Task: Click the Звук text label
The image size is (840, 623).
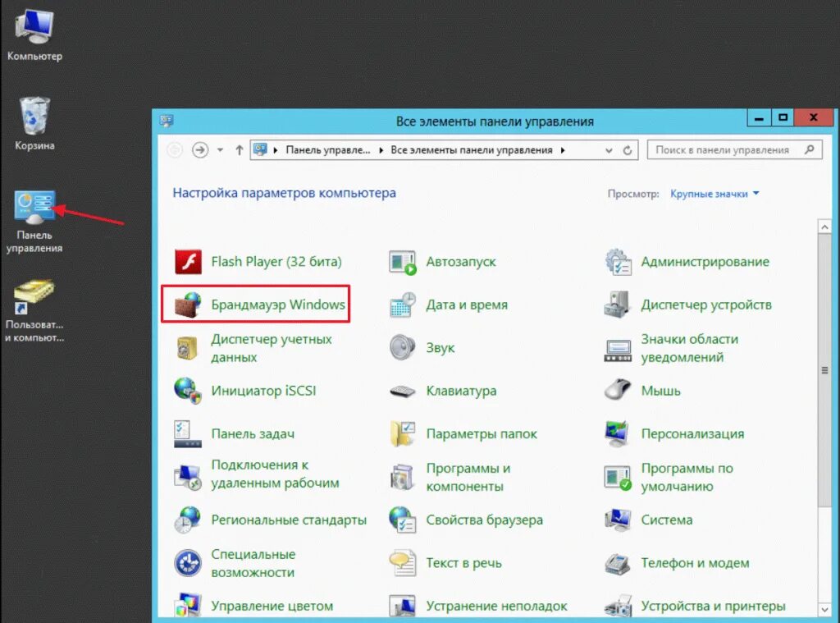Action: coord(441,348)
